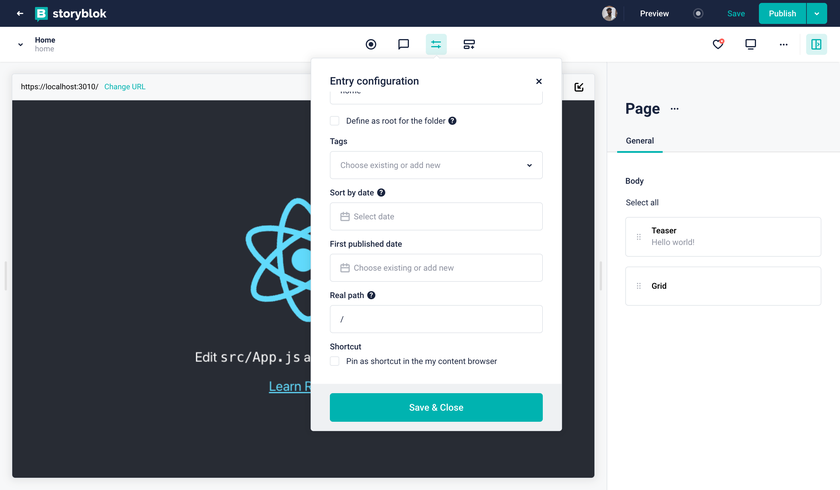Open the Grid block
The image size is (840, 490).
tap(723, 286)
